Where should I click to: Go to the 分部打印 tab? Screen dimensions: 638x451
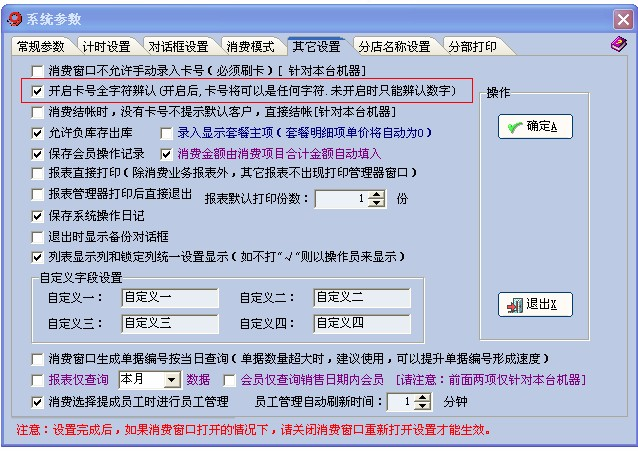coord(474,47)
